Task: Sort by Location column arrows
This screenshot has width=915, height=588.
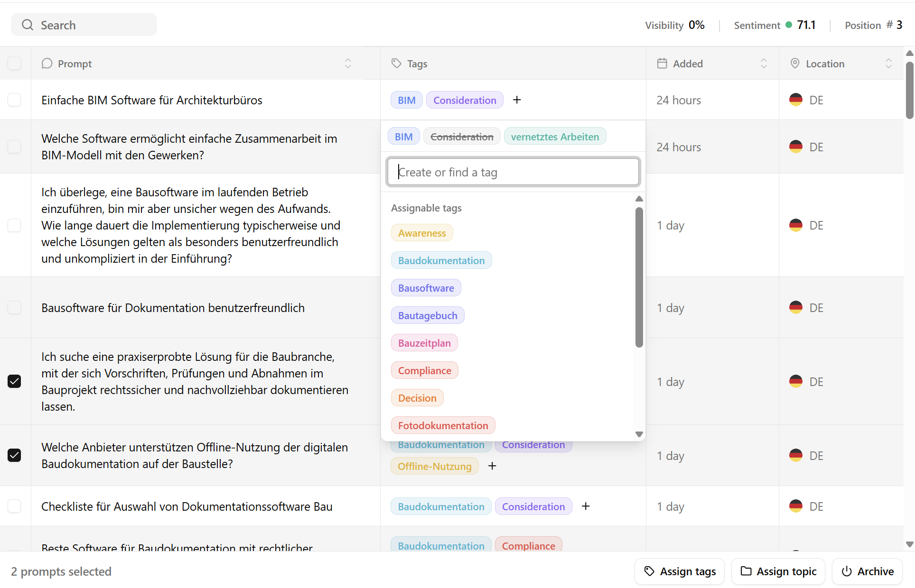Action: pos(888,64)
